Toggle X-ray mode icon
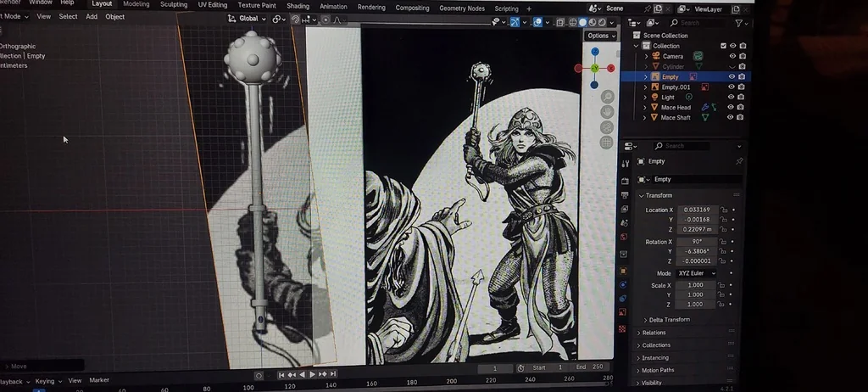Viewport: 868px width, 392px height. tap(559, 22)
